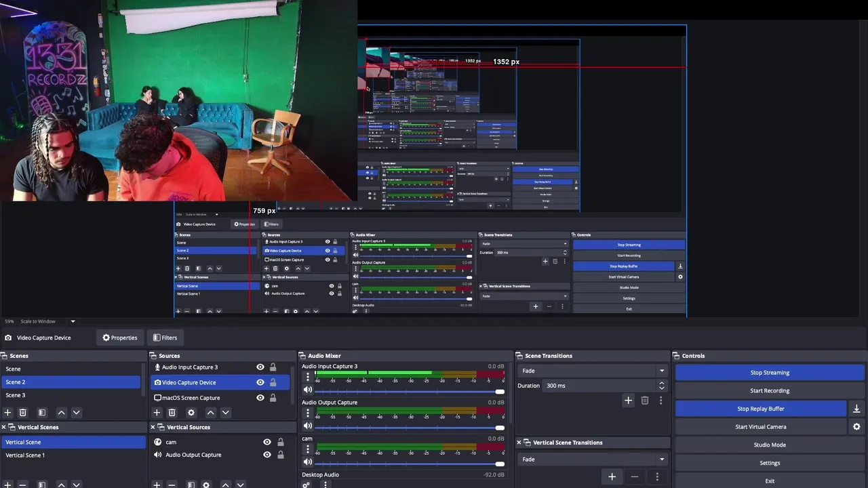
Task: Select Vertical Scene 1 in Vertical Scenes
Action: click(73, 455)
